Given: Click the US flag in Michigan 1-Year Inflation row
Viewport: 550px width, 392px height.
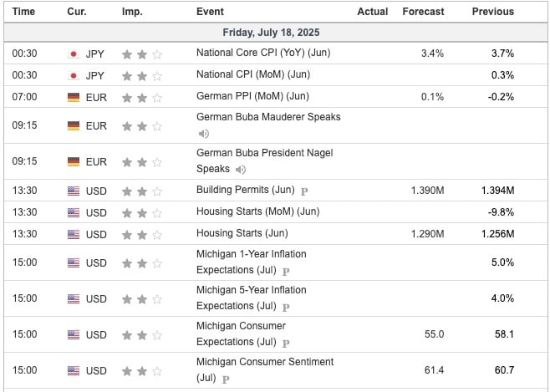Looking at the screenshot, I should pos(74,263).
